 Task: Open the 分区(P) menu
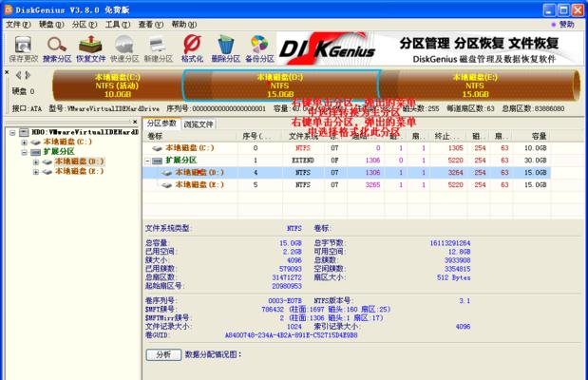[85, 25]
